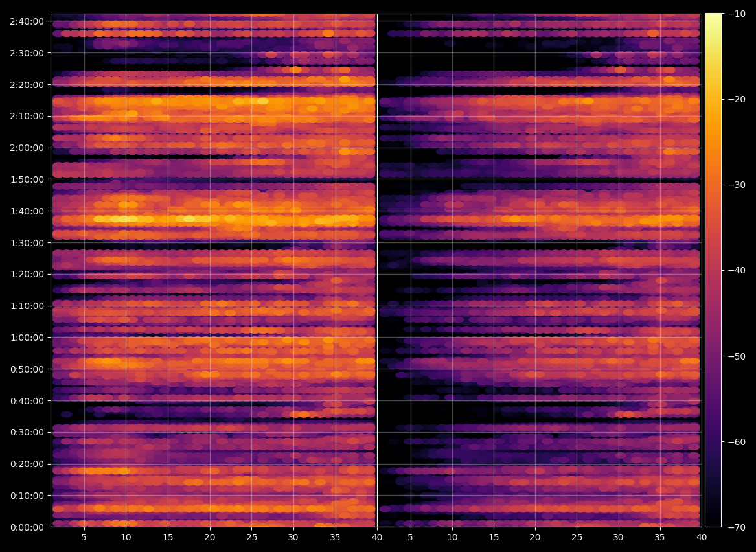
Task: Select the "2:10:00" time axis label
Action: click(27, 116)
